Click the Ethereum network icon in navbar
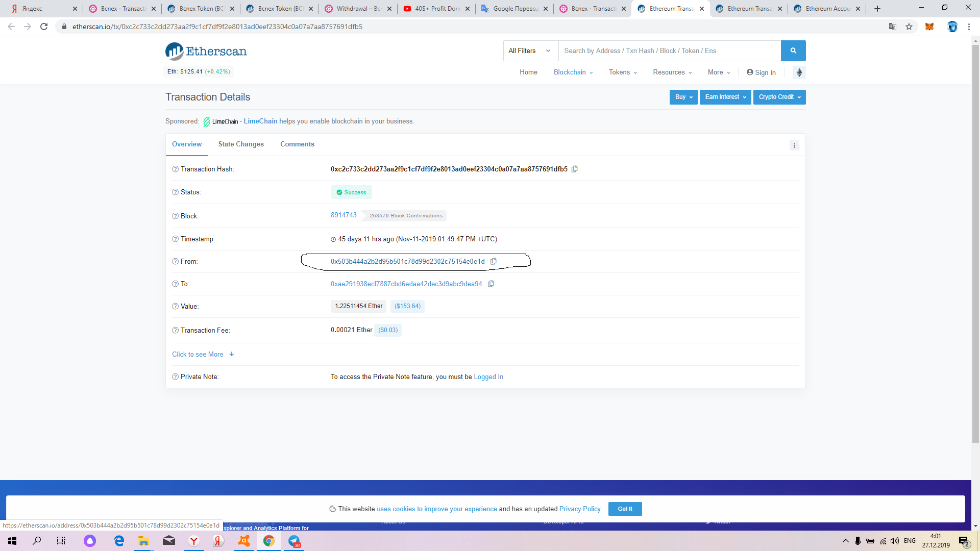Image resolution: width=980 pixels, height=551 pixels. (x=799, y=72)
